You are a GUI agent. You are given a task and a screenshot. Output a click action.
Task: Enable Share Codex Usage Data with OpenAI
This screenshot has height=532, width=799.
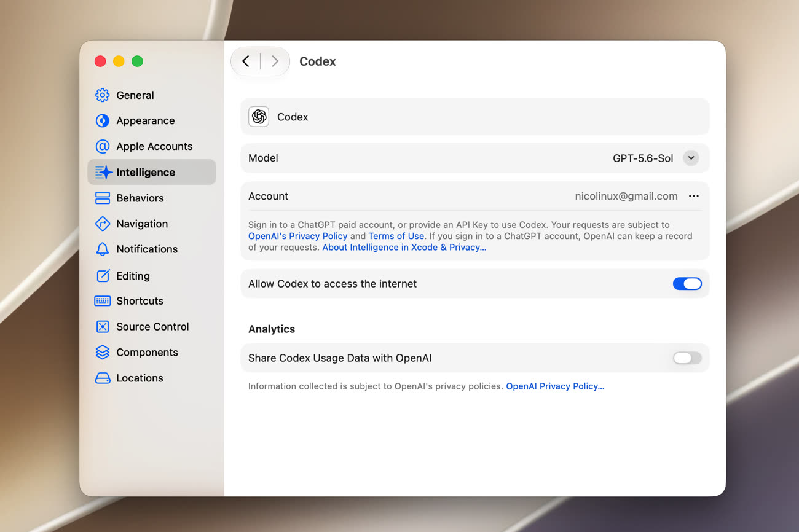(x=687, y=358)
